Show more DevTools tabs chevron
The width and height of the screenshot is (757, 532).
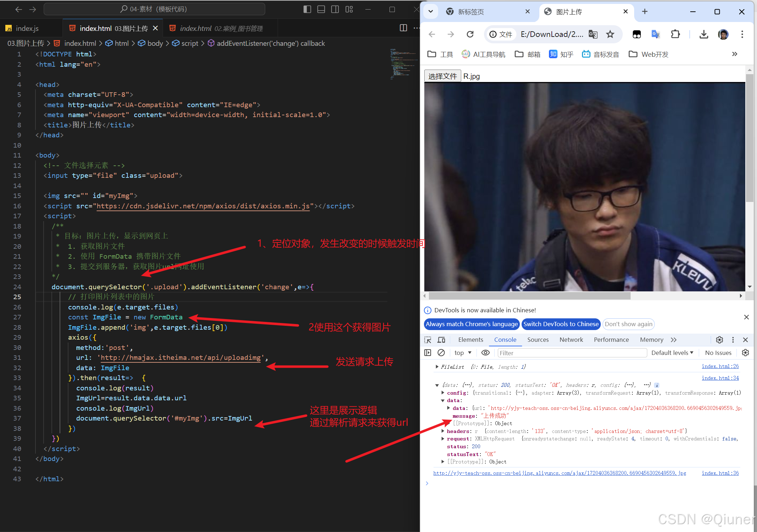674,340
